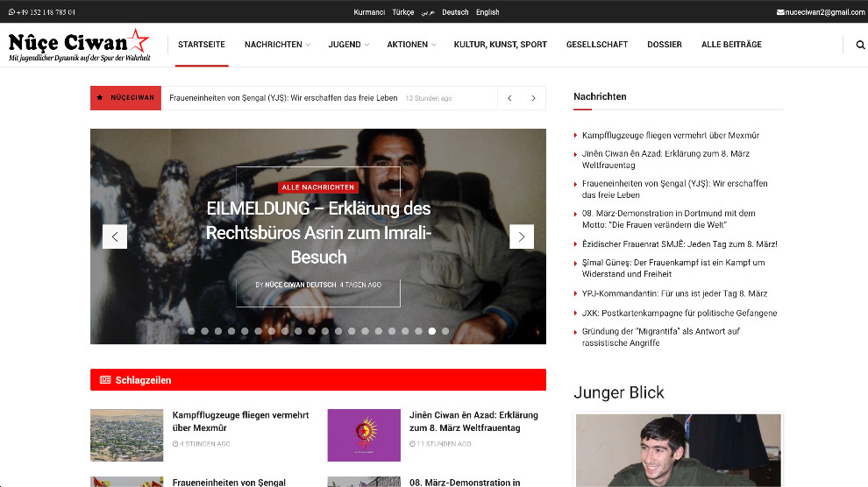
Task: Click the star icon in NÛÇECIWAN badge
Action: 100,98
